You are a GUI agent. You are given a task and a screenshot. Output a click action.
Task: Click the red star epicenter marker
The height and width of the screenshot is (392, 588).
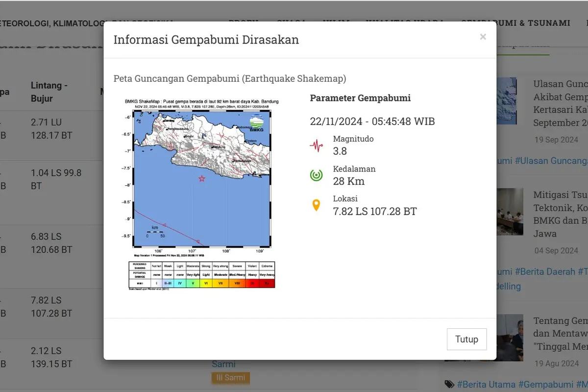[x=201, y=178]
